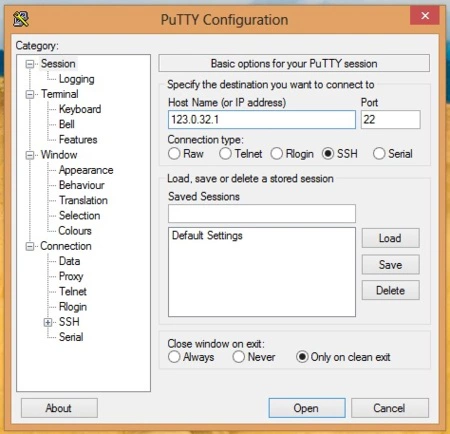Show the Keyboard settings
The image size is (450, 434).
coord(80,109)
